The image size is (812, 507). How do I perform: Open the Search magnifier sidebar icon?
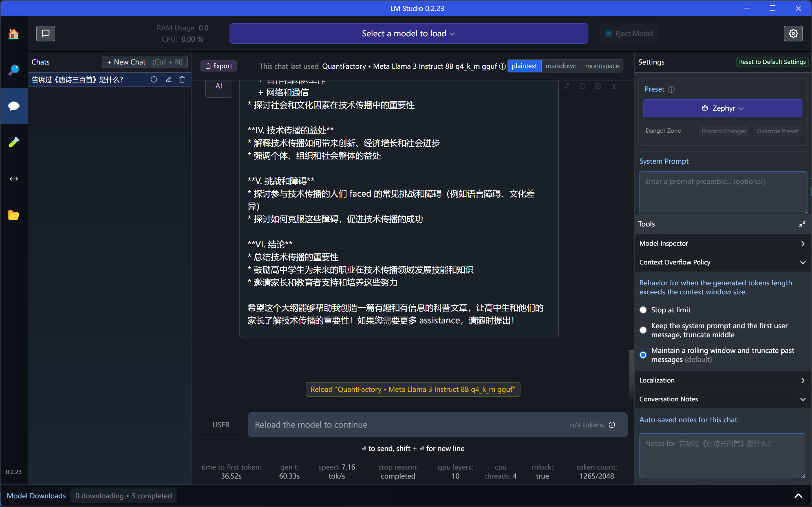(14, 70)
